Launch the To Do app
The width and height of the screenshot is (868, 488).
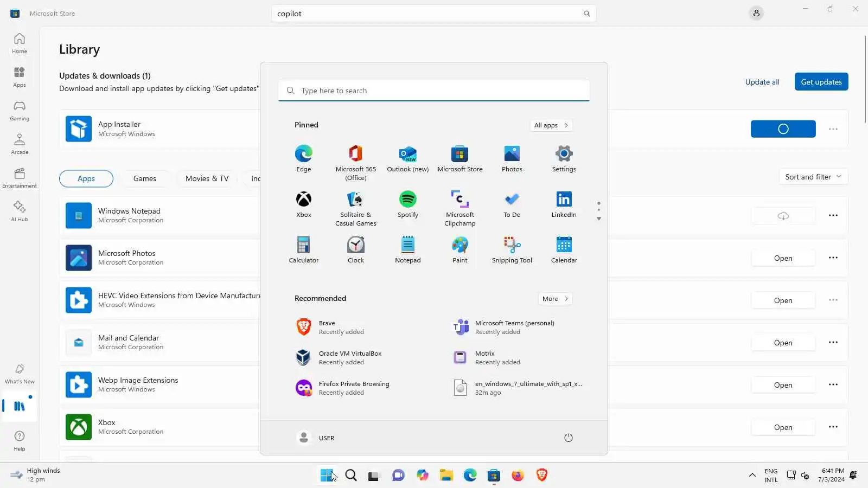tap(512, 204)
